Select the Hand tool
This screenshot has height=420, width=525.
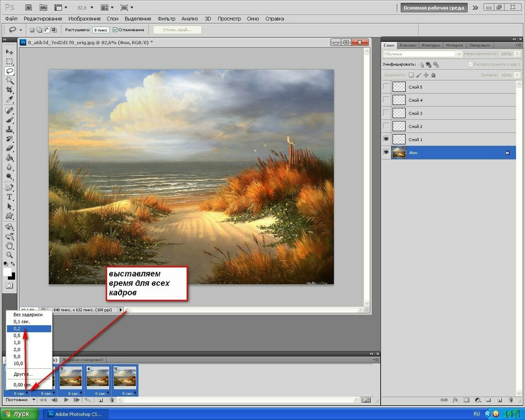10,246
